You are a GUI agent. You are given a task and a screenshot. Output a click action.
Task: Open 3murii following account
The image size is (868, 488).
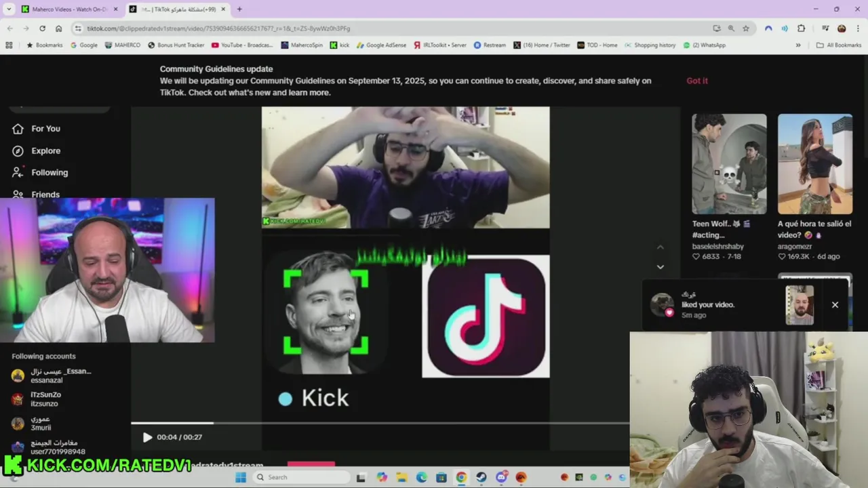[x=31, y=423]
